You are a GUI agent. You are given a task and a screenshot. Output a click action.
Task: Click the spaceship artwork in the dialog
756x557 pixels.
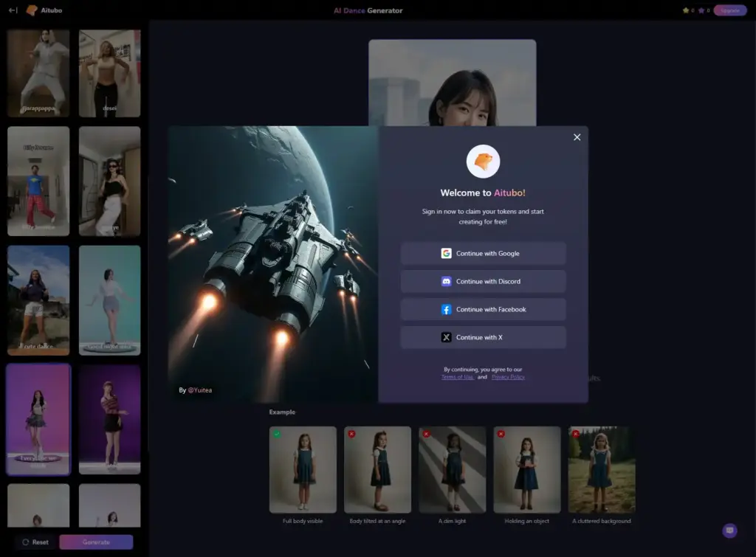tap(273, 264)
